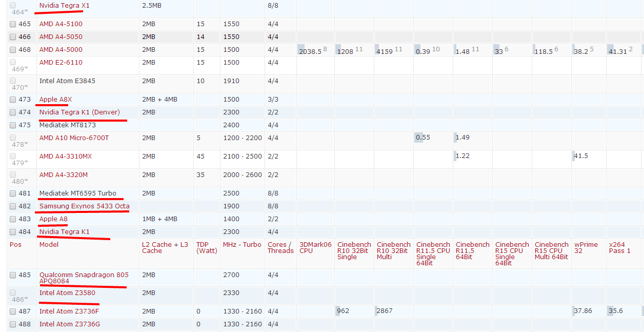The height and width of the screenshot is (332, 644).
Task: Open the Samsung Exynos 5433 Octa link
Action: point(85,206)
